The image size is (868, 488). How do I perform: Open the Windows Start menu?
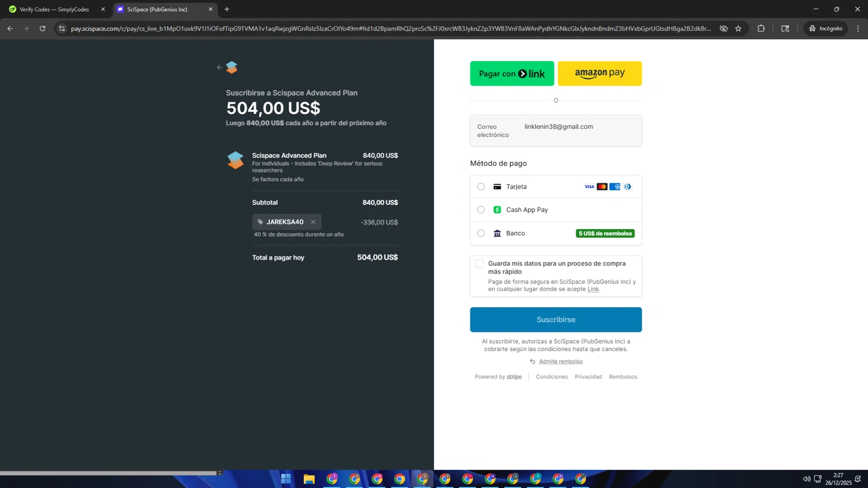[286, 479]
